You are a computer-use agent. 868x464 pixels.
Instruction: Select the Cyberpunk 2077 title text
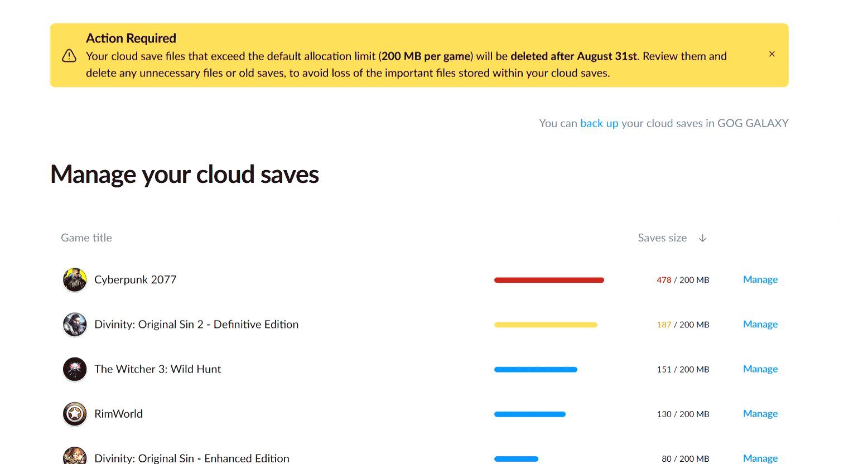(136, 279)
